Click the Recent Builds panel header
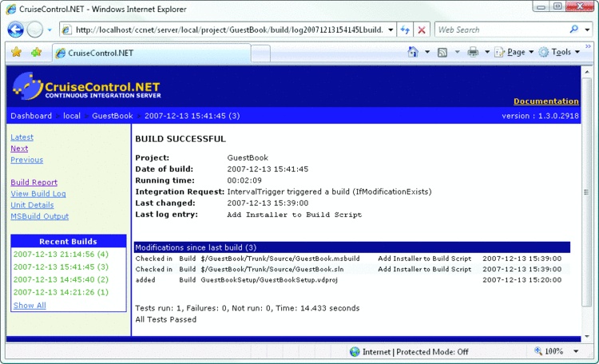This screenshot has height=364, width=599. pos(69,241)
